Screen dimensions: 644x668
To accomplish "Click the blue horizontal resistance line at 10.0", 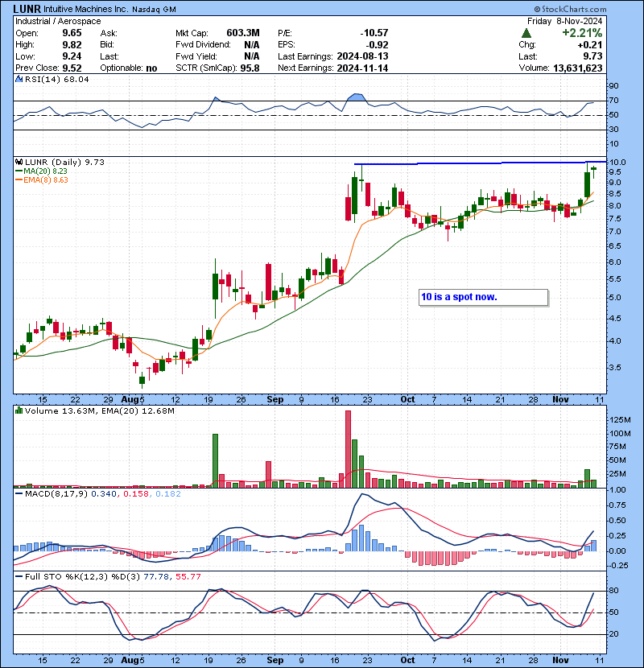I will pyautogui.click(x=480, y=163).
